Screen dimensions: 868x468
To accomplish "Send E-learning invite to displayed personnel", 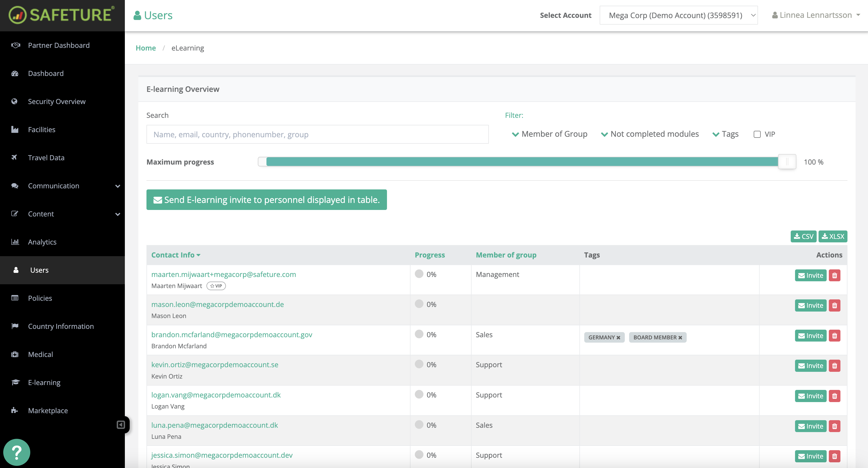I will pos(266,200).
